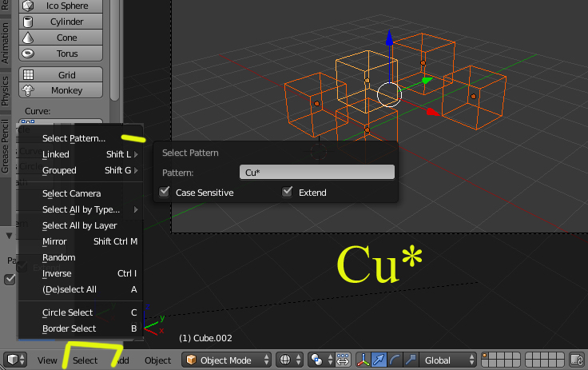This screenshot has width=588, height=370.
Task: Choose Select Camera from the menu
Action: coord(71,193)
